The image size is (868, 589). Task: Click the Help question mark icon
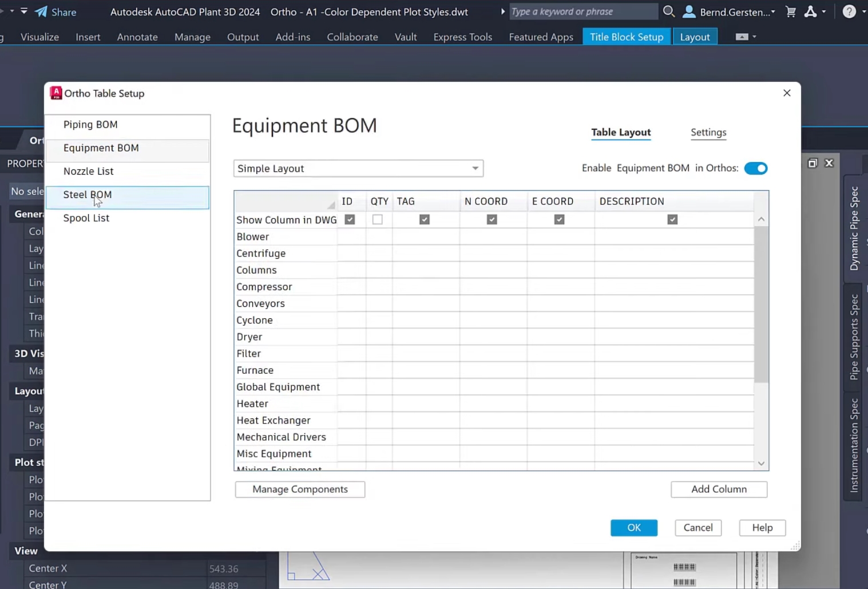(849, 11)
